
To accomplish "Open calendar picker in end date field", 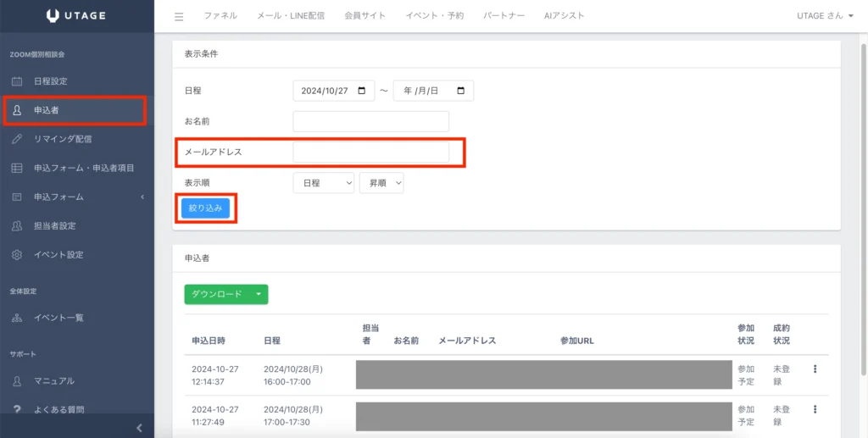I will [x=460, y=91].
